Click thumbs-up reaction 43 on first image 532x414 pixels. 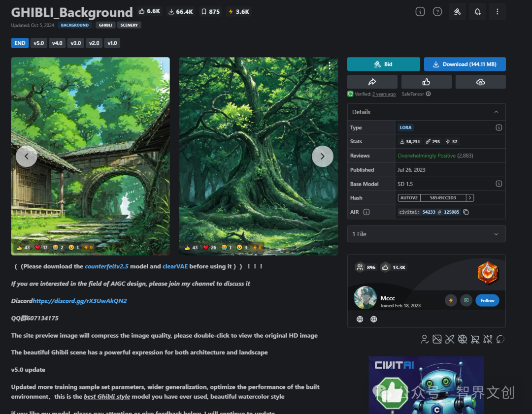tap(23, 248)
